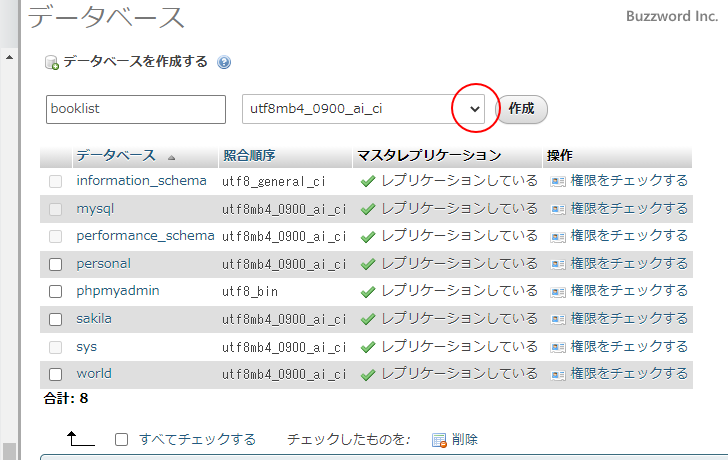Tick checkbox for mysql database
This screenshot has width=728, height=460.
[55, 209]
